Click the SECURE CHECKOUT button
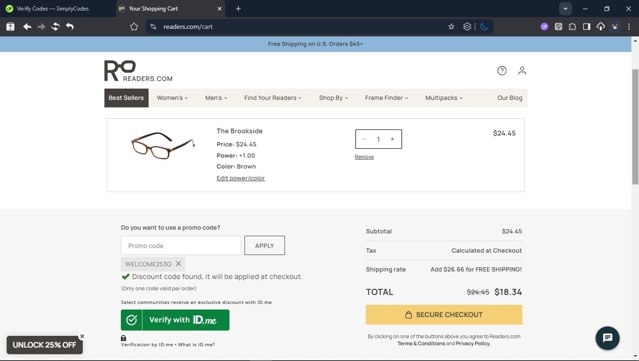The width and height of the screenshot is (639, 361). [444, 315]
